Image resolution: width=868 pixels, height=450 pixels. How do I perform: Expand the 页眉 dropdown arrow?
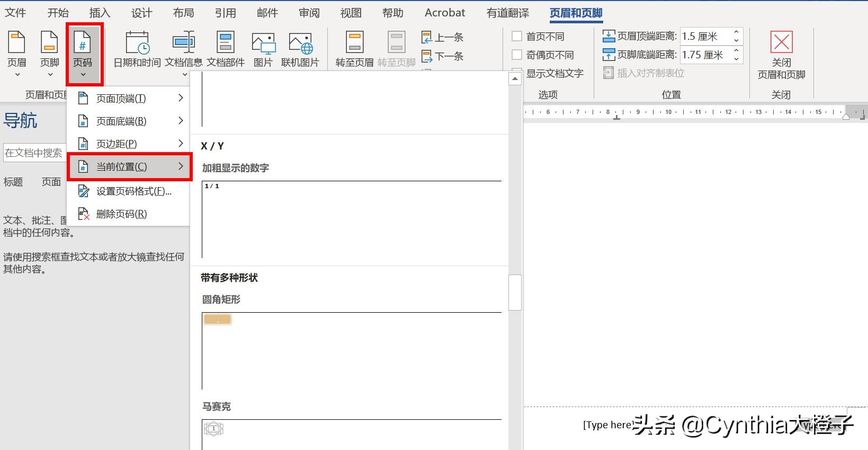click(17, 75)
